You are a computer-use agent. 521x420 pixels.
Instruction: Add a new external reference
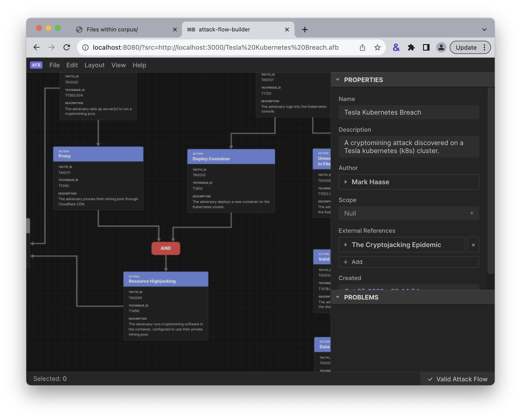click(408, 262)
